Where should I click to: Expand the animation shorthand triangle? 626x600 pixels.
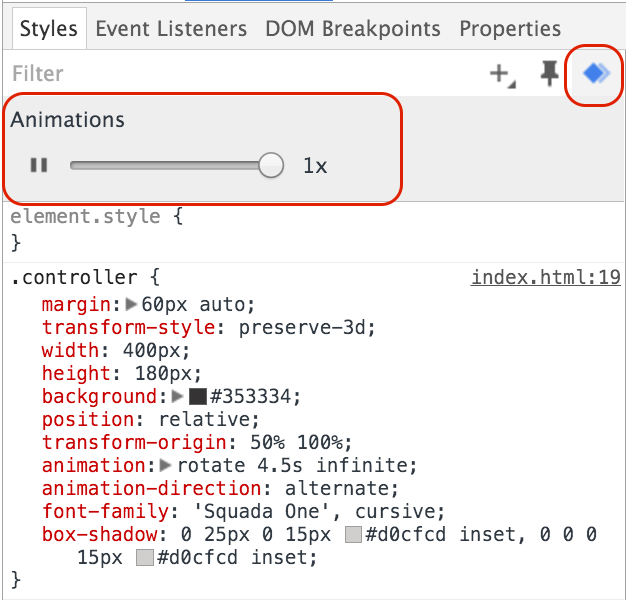(x=166, y=465)
